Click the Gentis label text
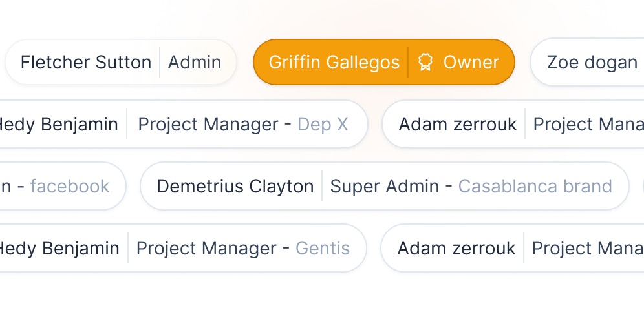This screenshot has width=644, height=310. coord(323,248)
